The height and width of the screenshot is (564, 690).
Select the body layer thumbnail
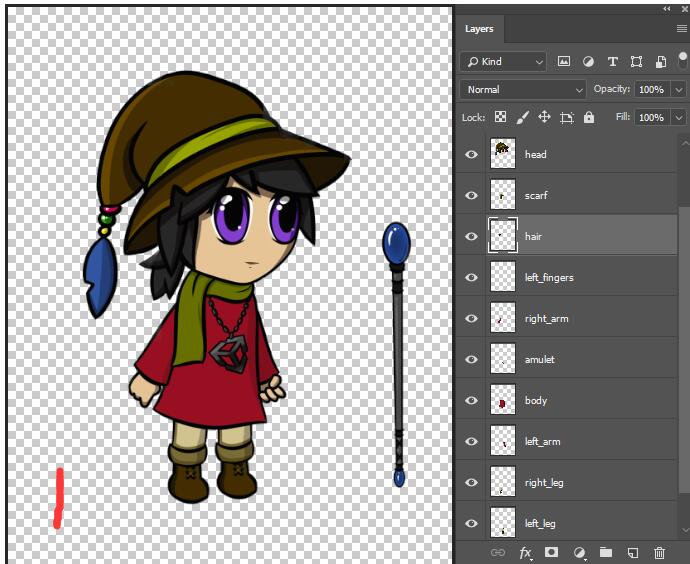pos(503,399)
